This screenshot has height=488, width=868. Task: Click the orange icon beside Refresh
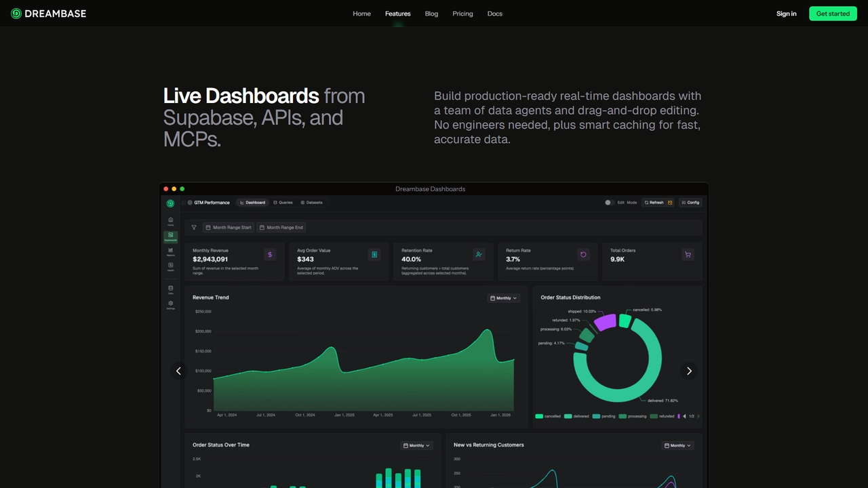pos(670,203)
